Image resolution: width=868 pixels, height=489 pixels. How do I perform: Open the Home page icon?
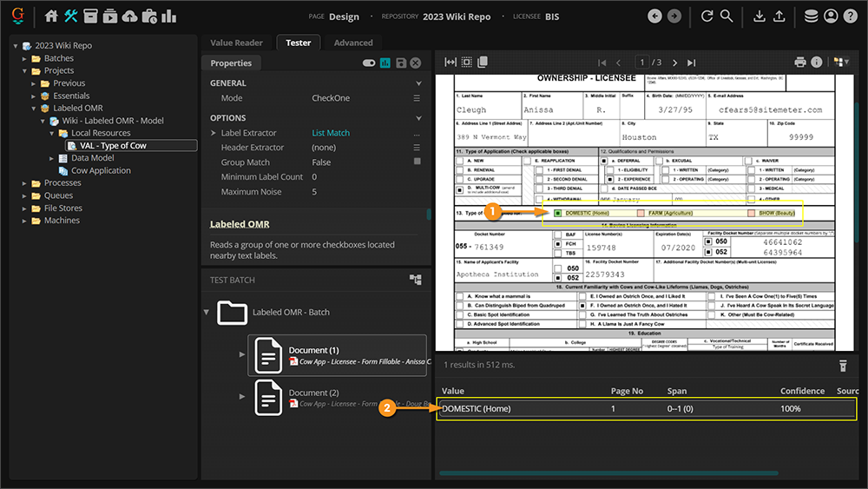click(51, 17)
